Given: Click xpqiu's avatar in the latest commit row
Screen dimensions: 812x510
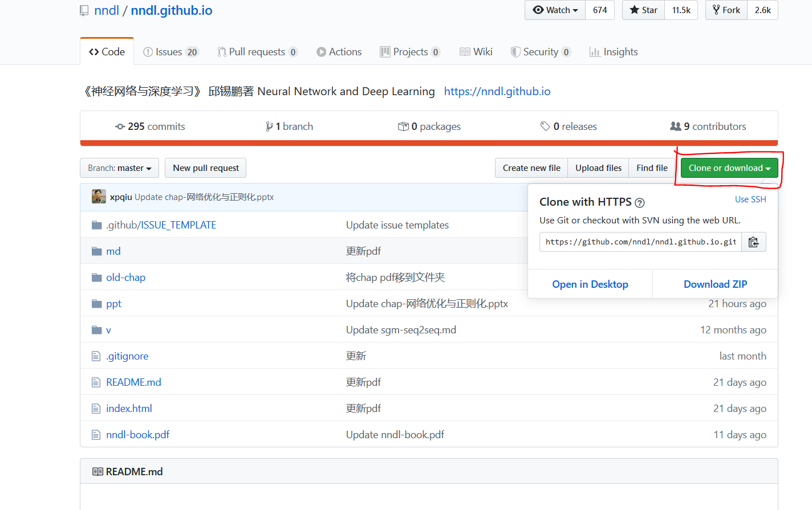Looking at the screenshot, I should point(99,196).
